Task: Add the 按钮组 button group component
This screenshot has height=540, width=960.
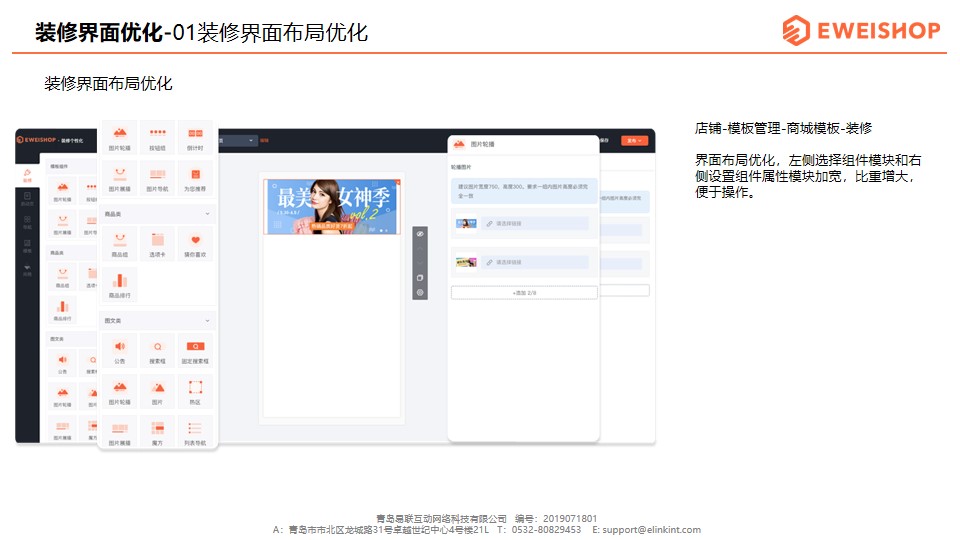Action: pos(157,138)
